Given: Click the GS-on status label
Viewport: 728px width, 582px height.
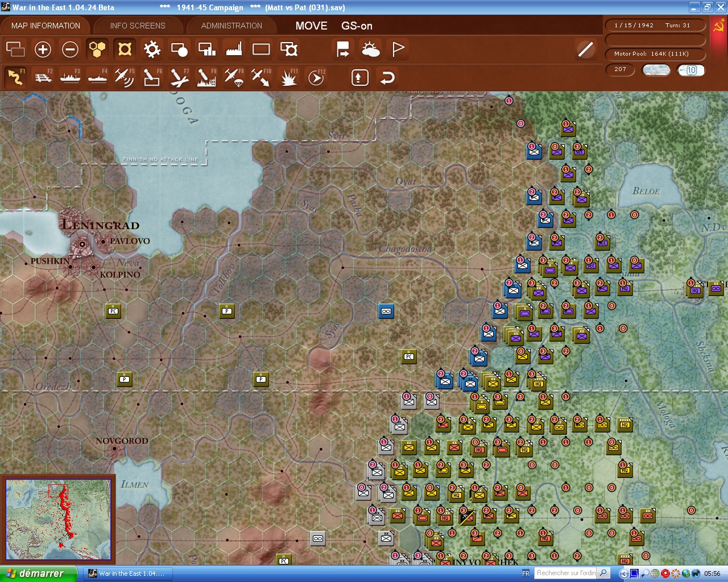Looking at the screenshot, I should click(357, 26).
